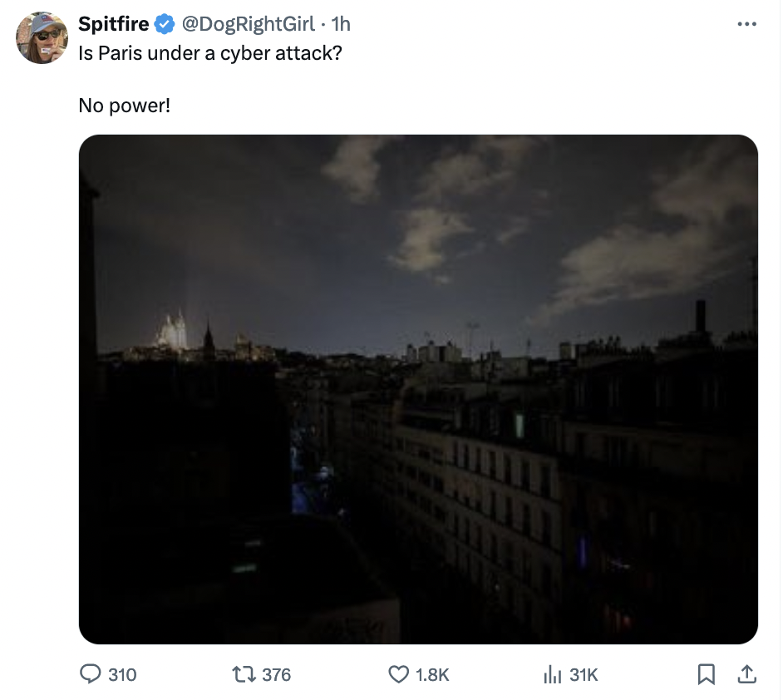Visit the @DogRightGirl handle link
The image size is (783, 700).
(247, 24)
